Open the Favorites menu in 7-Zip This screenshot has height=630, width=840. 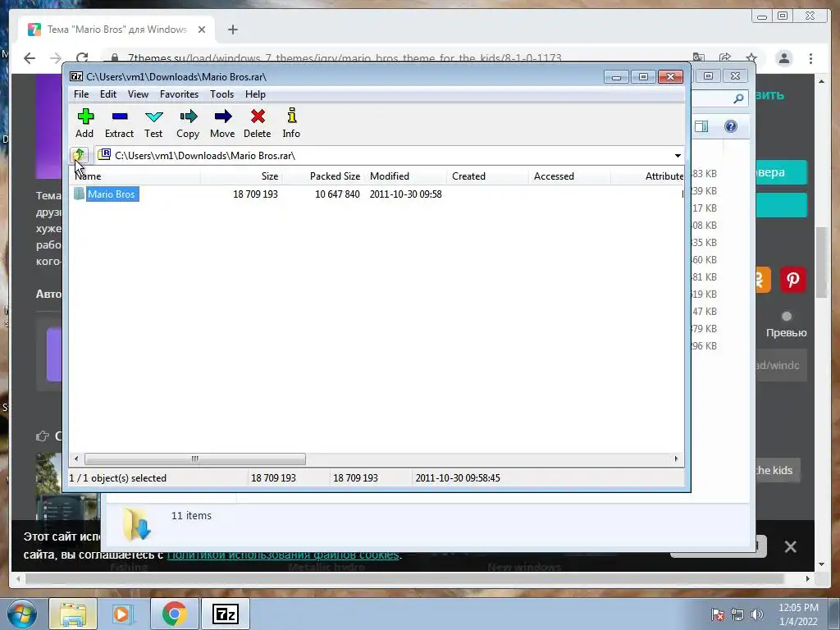click(x=179, y=94)
